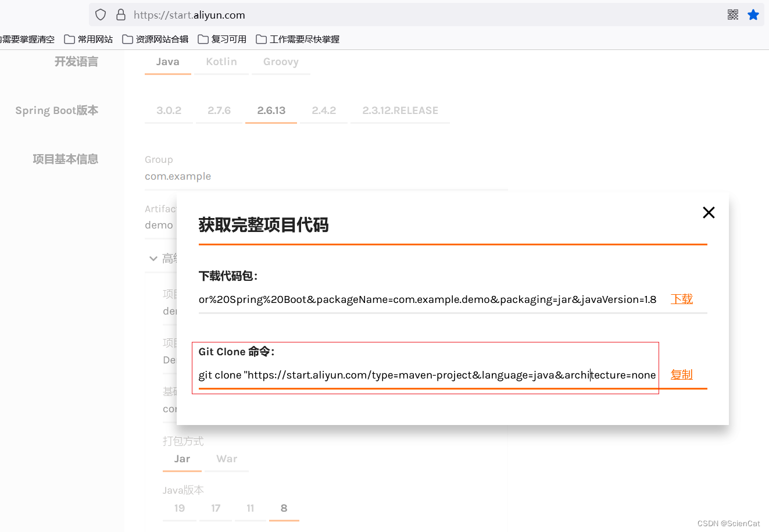Select War packaging type
769x532 pixels.
pyautogui.click(x=227, y=459)
